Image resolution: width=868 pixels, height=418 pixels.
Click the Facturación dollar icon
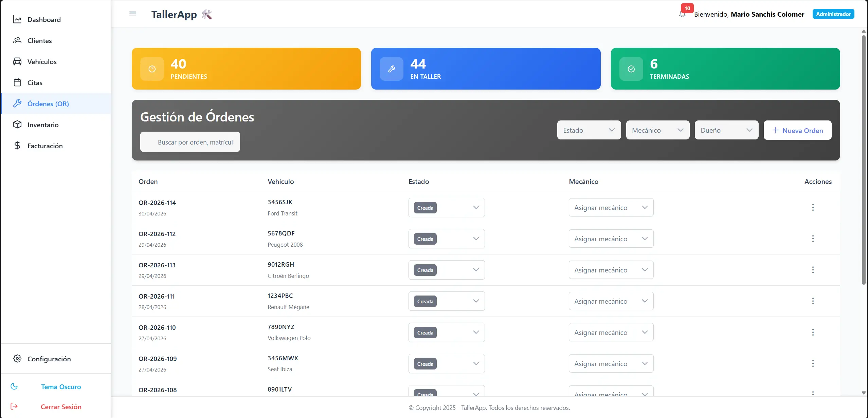(x=17, y=146)
